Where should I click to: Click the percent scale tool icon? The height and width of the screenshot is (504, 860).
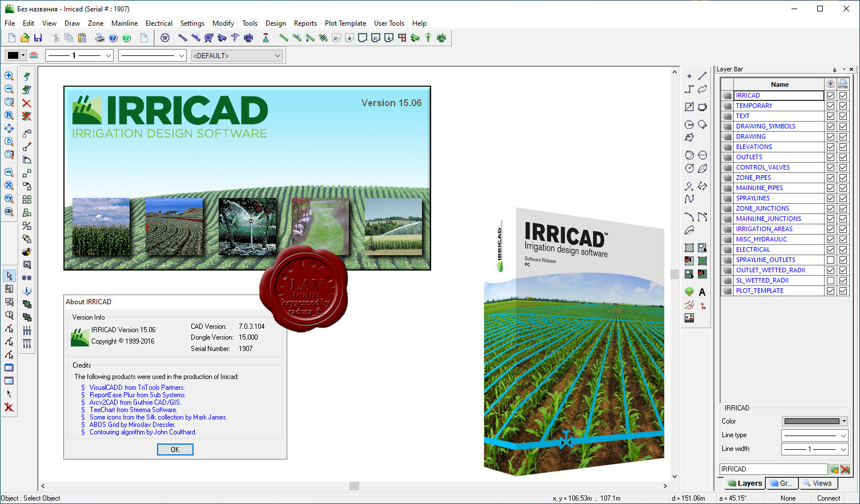pos(27,225)
